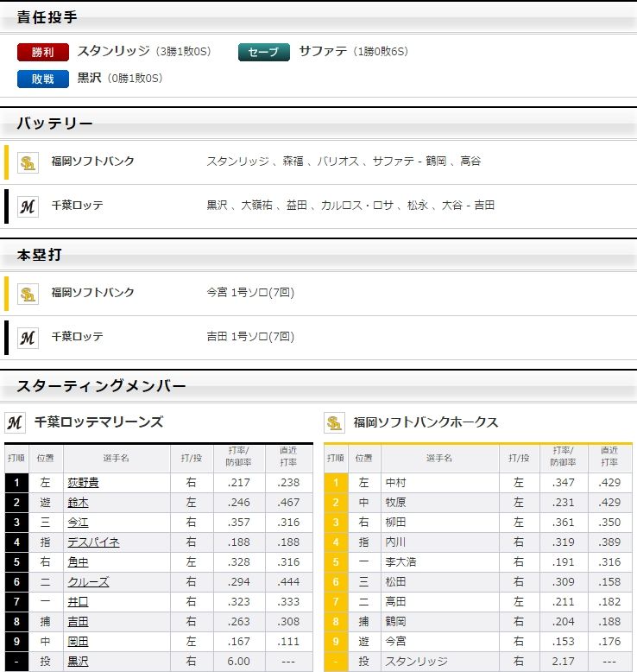Viewport: 637px width, 672px height.
Task: Click 黒沢 ERA value 6.00
Action: pyautogui.click(x=238, y=662)
